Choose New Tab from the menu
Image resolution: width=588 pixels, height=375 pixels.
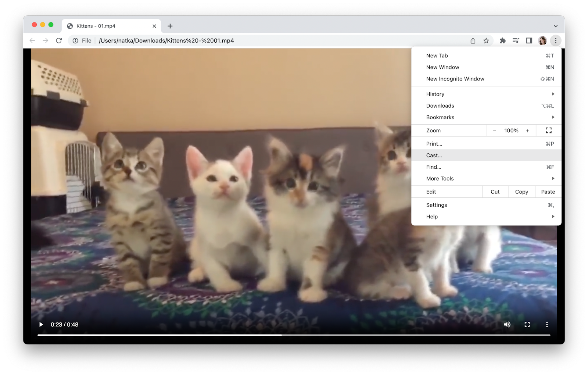tap(486, 56)
